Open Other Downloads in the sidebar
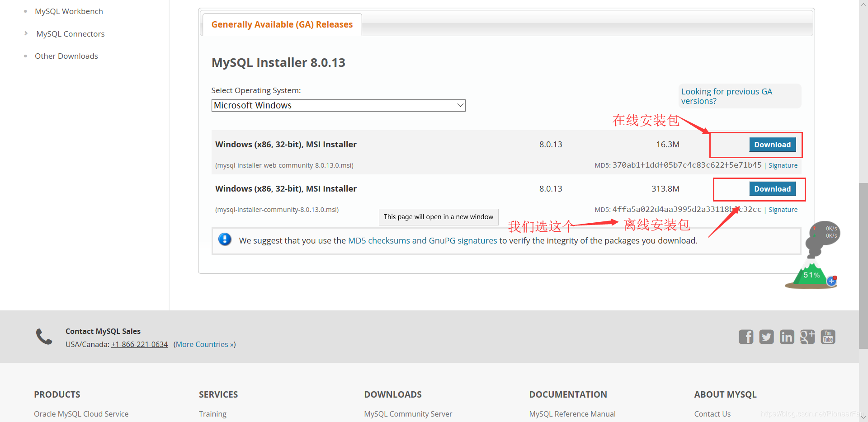Viewport: 868px width, 422px height. point(66,56)
